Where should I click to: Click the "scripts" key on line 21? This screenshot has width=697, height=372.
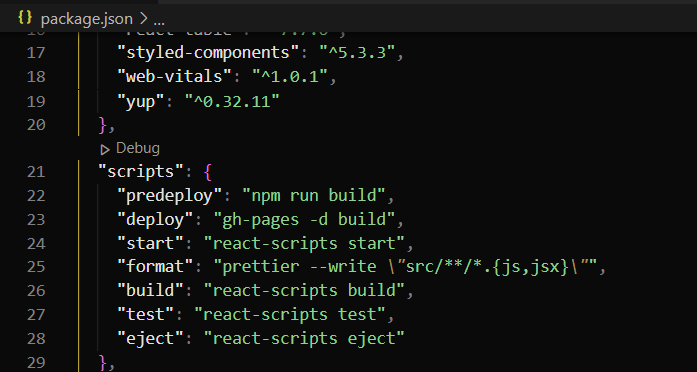tap(141, 172)
